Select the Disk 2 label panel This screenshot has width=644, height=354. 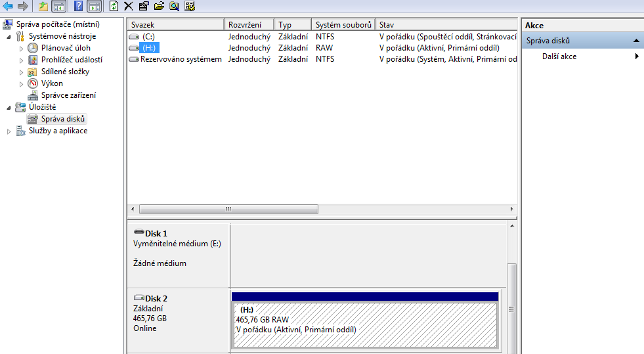click(179, 321)
